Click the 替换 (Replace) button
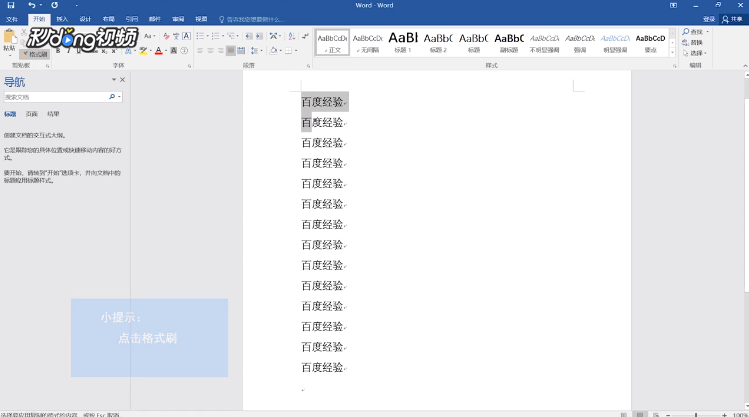749x417 pixels. [693, 43]
